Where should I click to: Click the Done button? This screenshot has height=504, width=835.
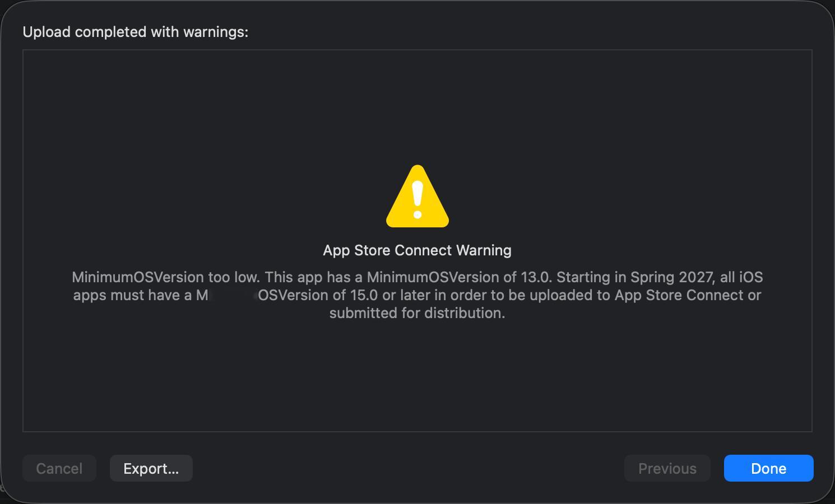click(768, 468)
